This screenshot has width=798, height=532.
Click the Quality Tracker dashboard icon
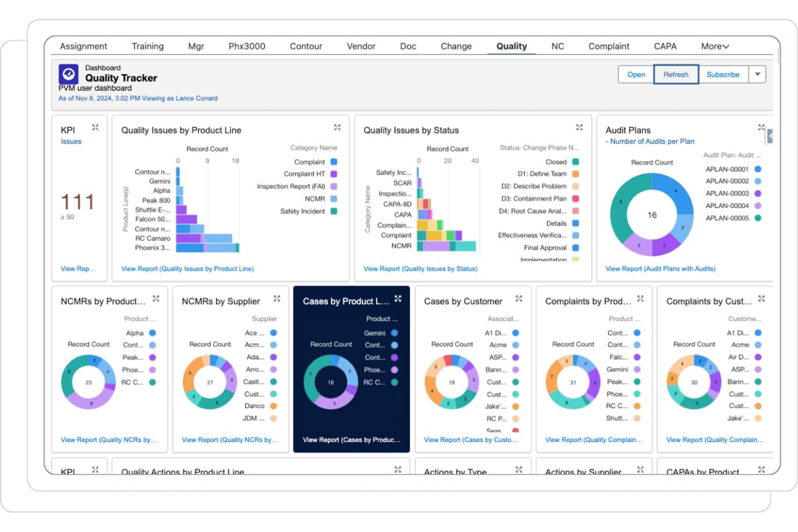point(68,74)
